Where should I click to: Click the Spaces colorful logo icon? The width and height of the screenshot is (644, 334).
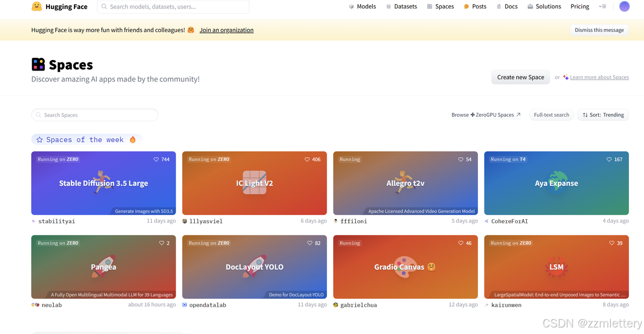38,64
